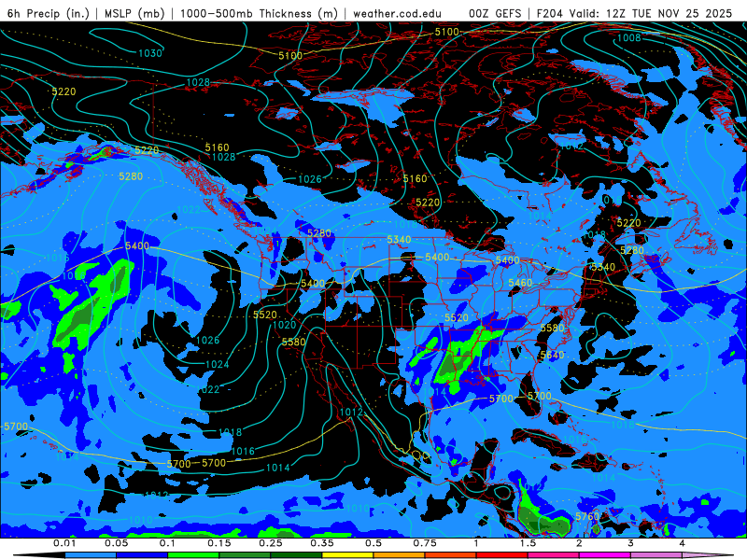This screenshot has height=560, width=747.
Task: Click the '0.01' legend value
Action: 64,543
